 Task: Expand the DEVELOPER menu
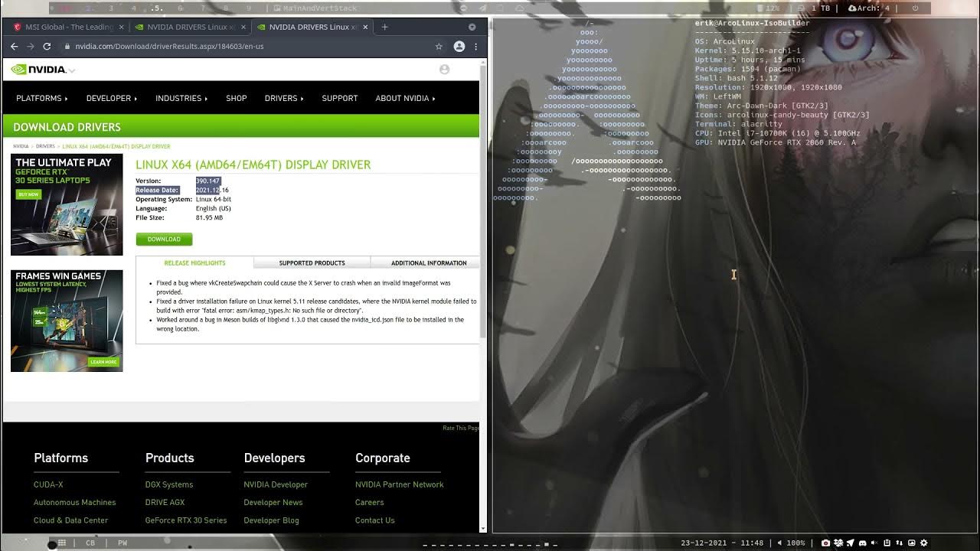[112, 98]
